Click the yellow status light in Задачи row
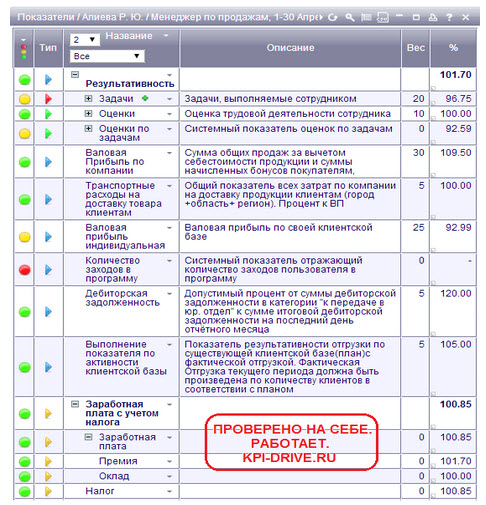486x505 pixels. pos(24,99)
